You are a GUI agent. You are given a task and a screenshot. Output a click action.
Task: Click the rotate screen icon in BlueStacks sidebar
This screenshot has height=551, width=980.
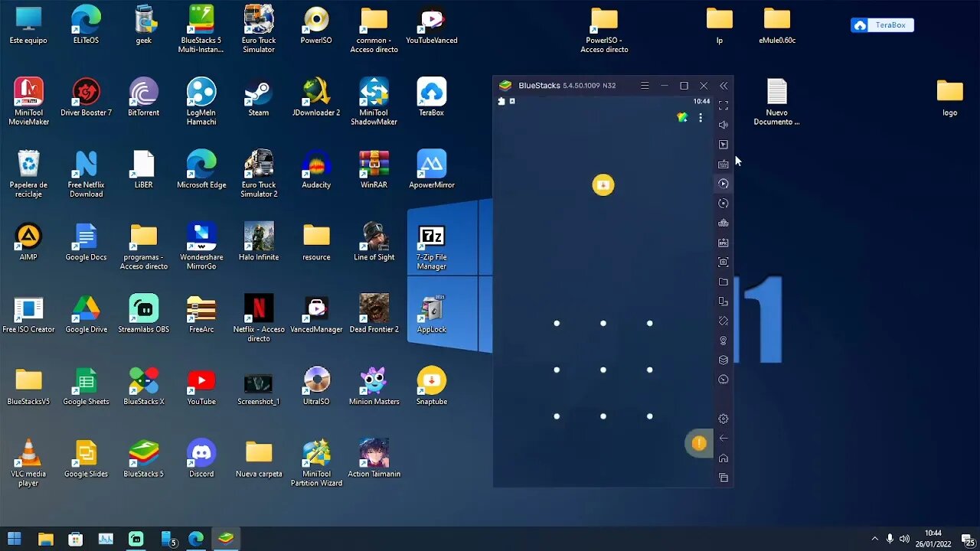point(724,302)
